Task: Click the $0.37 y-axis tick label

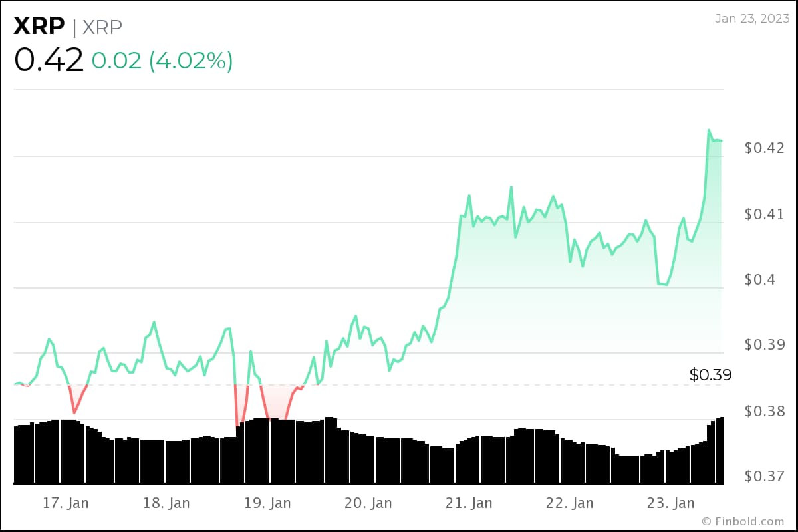Action: pos(765,476)
